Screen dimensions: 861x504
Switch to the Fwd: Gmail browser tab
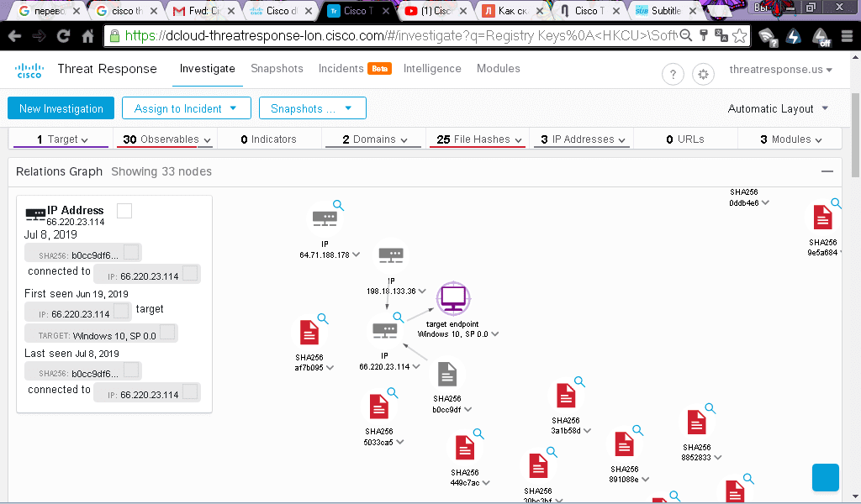[x=203, y=11]
